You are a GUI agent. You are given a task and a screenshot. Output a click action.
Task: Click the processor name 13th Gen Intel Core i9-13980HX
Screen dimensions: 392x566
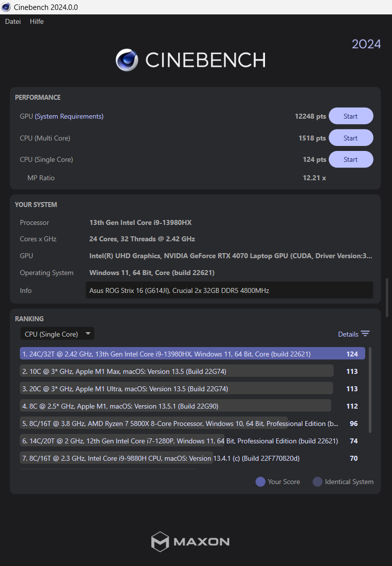(x=140, y=222)
